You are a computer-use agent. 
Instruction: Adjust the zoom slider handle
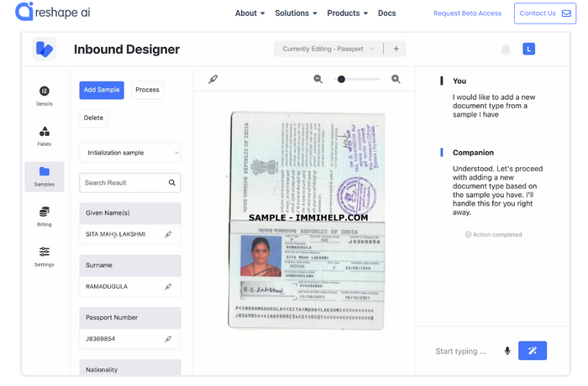pos(341,79)
